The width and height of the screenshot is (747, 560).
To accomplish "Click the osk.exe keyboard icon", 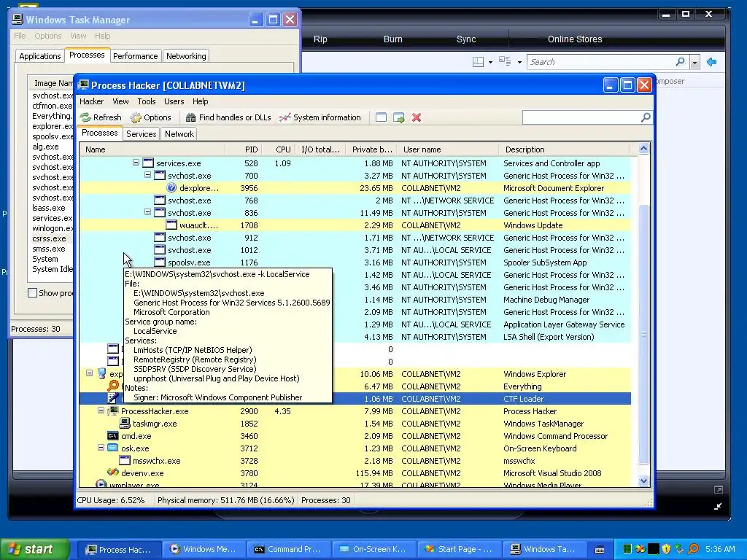I will coord(113,448).
